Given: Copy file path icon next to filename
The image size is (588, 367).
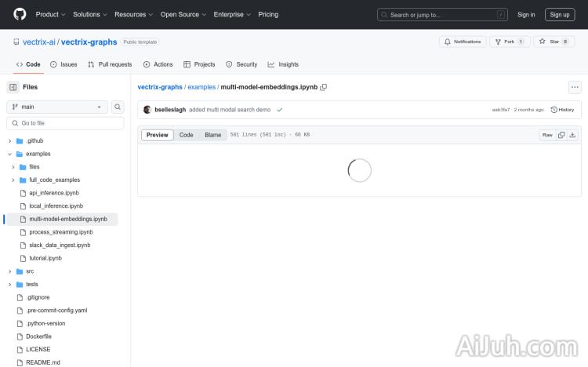Looking at the screenshot, I should pyautogui.click(x=324, y=87).
